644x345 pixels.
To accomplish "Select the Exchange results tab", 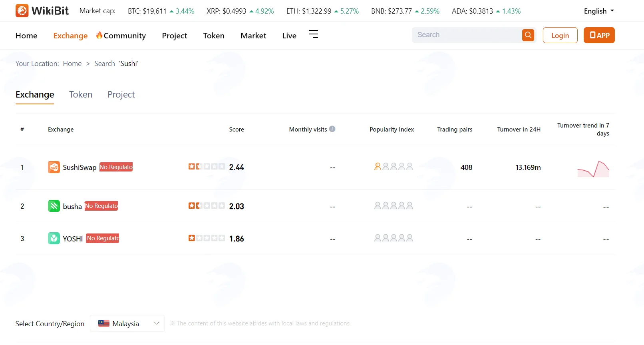I will coord(35,95).
